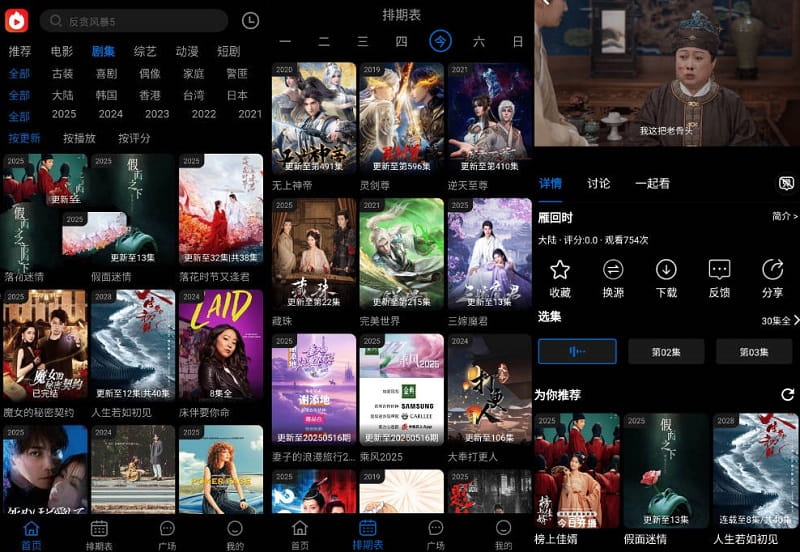This screenshot has width=800, height=552.
Task: Select currently playing first episode button
Action: tap(577, 352)
